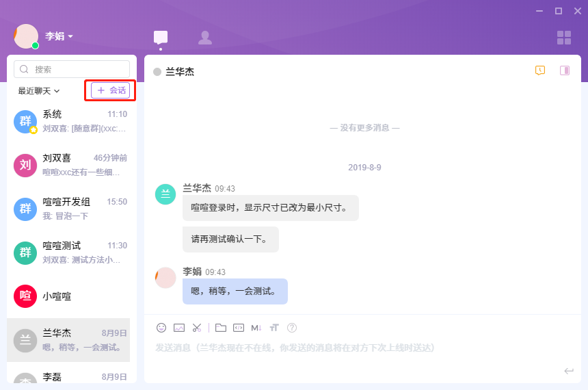
Task: Open the apps grid icon
Action: [x=564, y=38]
